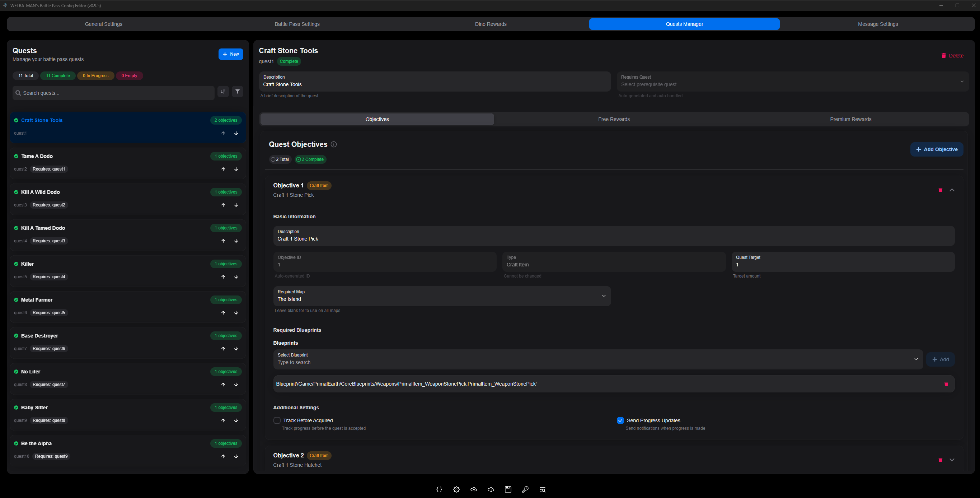Filter by 11 Complete chip
The width and height of the screenshot is (980, 498).
pyautogui.click(x=58, y=76)
